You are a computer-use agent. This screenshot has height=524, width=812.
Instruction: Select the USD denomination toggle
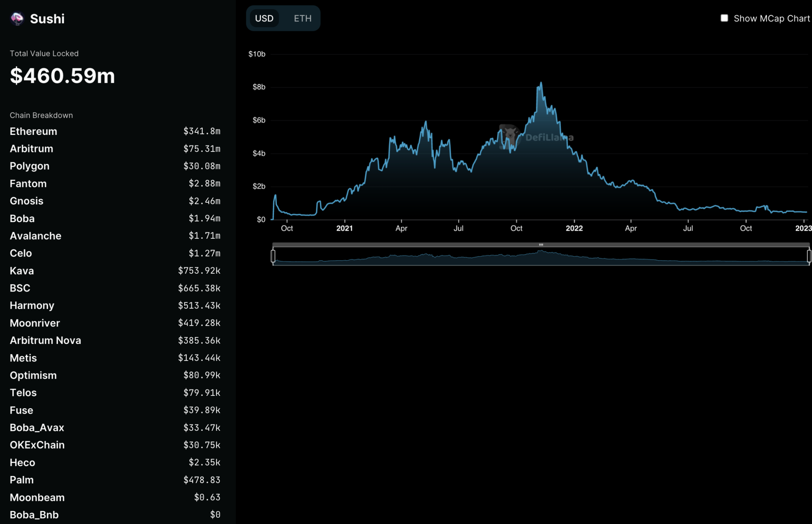264,18
